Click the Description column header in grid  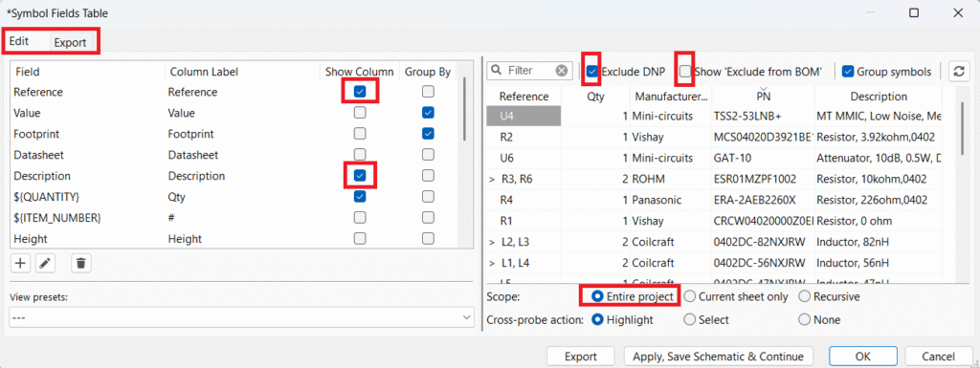point(879,97)
